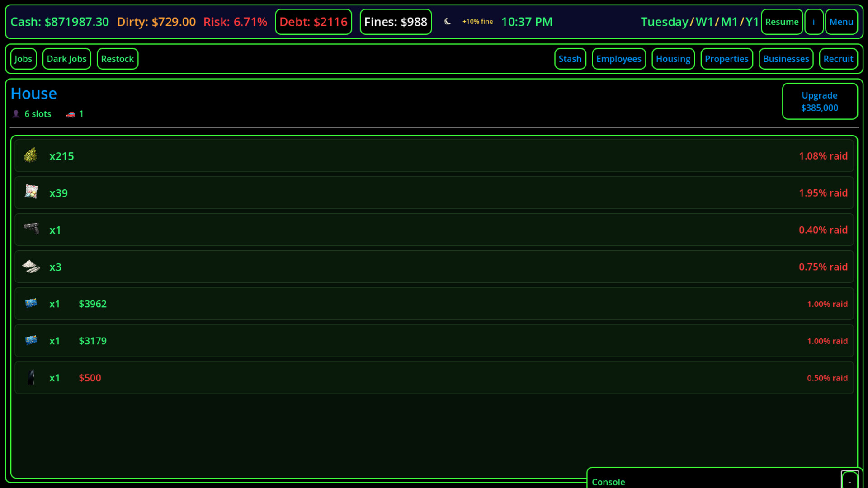Click the blue cash stack worth $3962
This screenshot has height=488, width=868.
(31, 303)
